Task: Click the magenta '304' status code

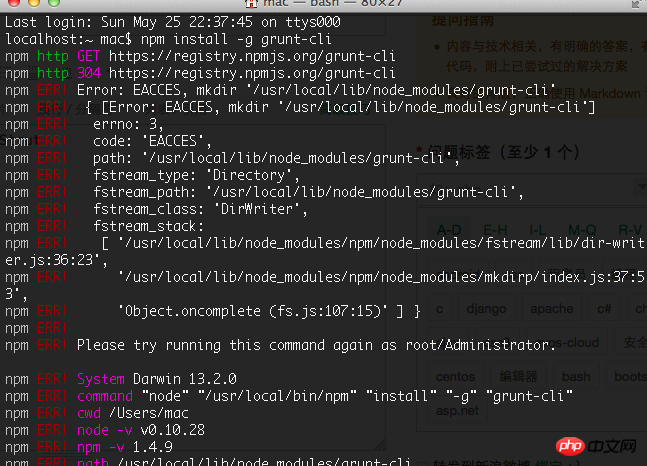Action: click(x=89, y=73)
